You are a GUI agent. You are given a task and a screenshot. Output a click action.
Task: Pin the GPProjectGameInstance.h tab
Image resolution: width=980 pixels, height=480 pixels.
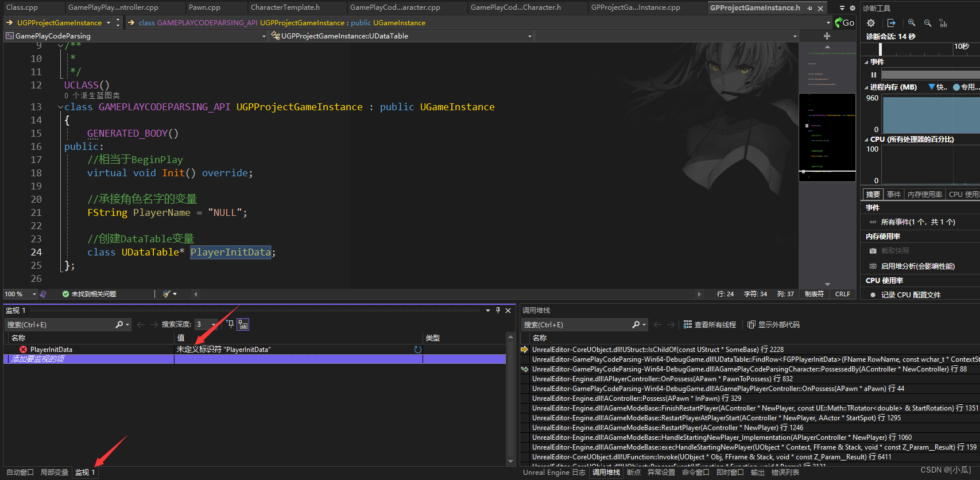coord(810,8)
